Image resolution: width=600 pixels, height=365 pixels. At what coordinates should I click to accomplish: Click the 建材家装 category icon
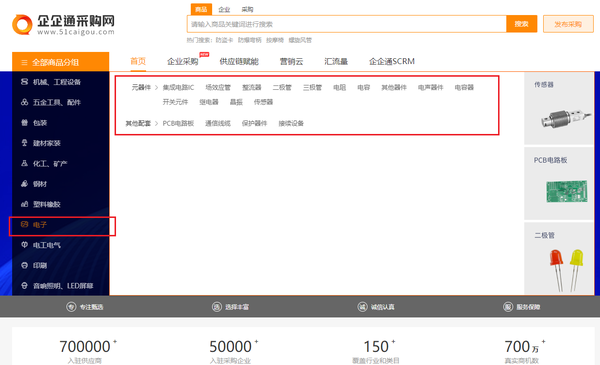tap(24, 143)
